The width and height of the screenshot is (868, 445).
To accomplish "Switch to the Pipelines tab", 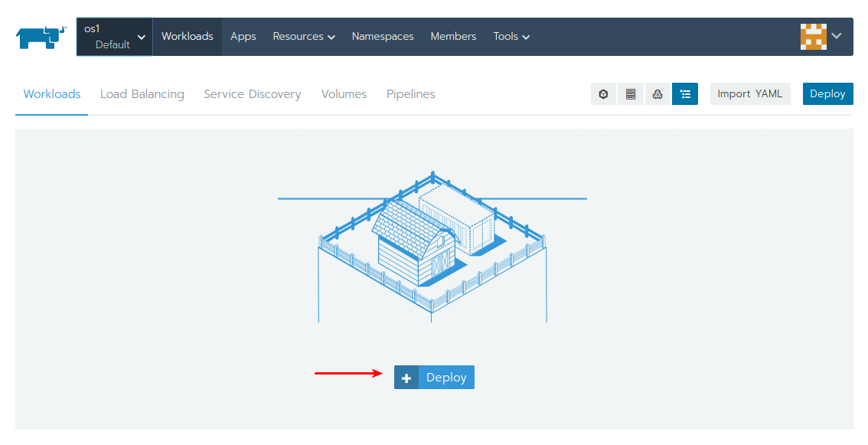I will click(x=410, y=93).
